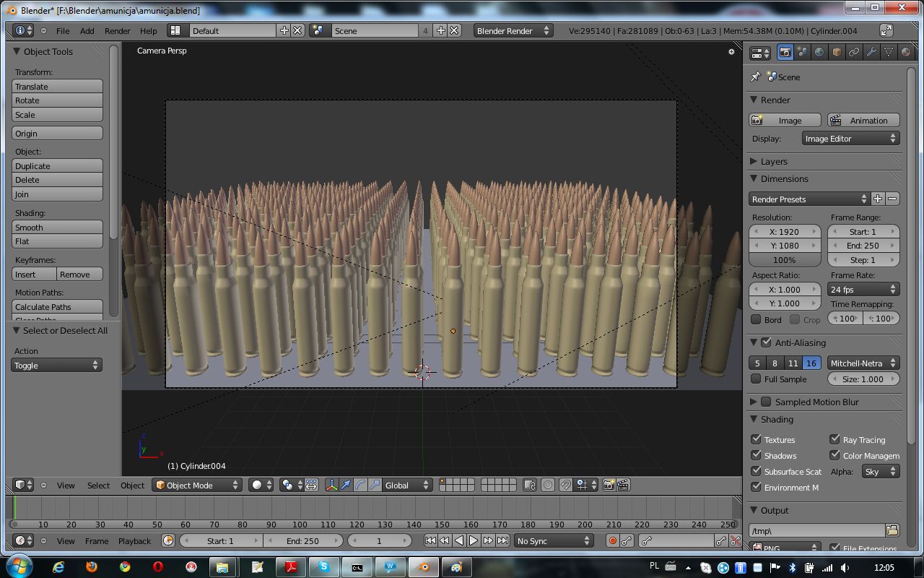924x578 pixels.
Task: Click the Render Image button
Action: 785,120
